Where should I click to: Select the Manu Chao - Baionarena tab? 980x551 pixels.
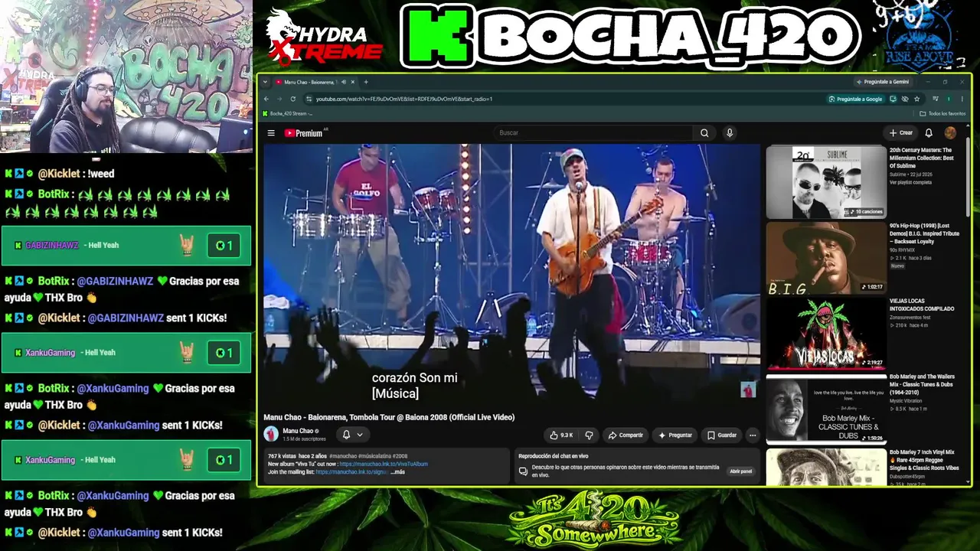pos(314,82)
